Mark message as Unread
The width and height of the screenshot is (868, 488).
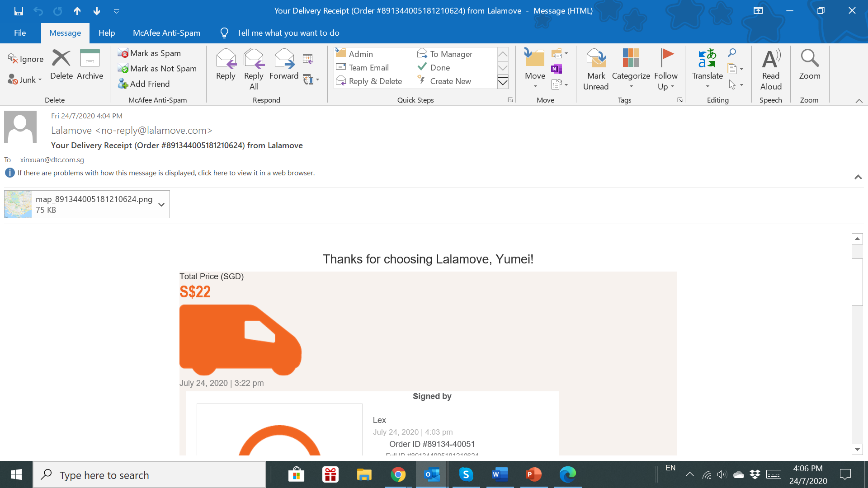pyautogui.click(x=596, y=69)
